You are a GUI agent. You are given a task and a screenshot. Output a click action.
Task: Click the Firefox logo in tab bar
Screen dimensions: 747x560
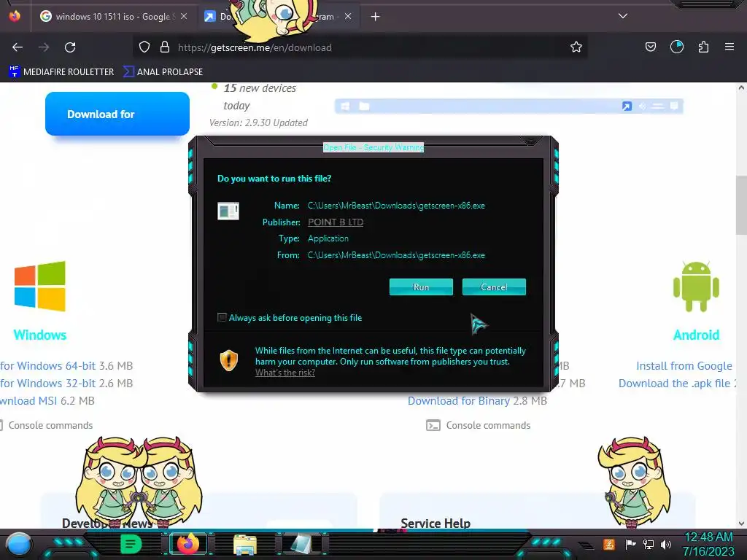pyautogui.click(x=15, y=16)
